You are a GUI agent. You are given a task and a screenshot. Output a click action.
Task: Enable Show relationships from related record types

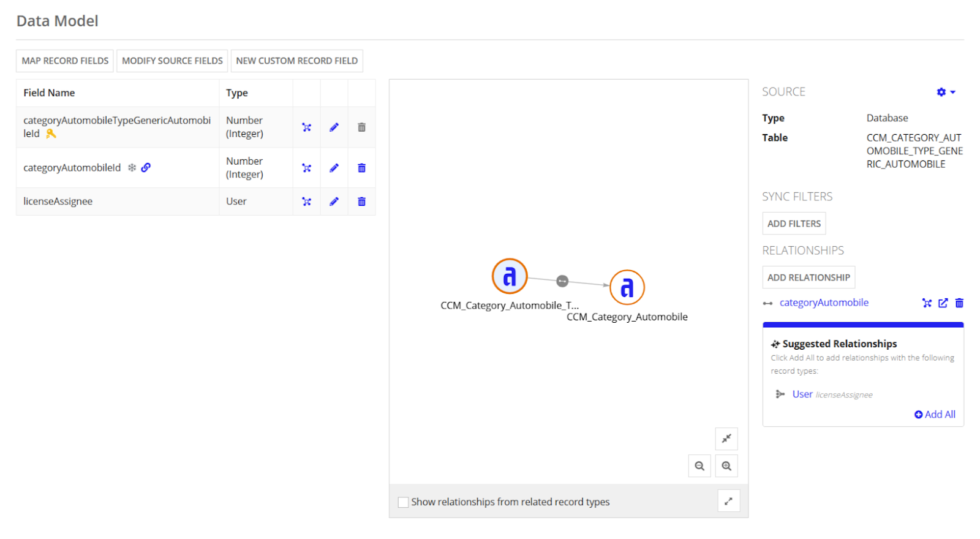pyautogui.click(x=403, y=502)
